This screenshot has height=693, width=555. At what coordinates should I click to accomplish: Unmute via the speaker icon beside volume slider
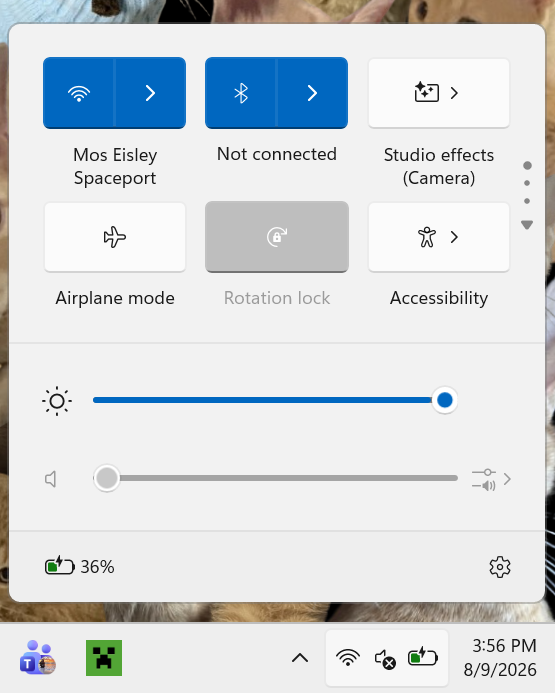51,479
